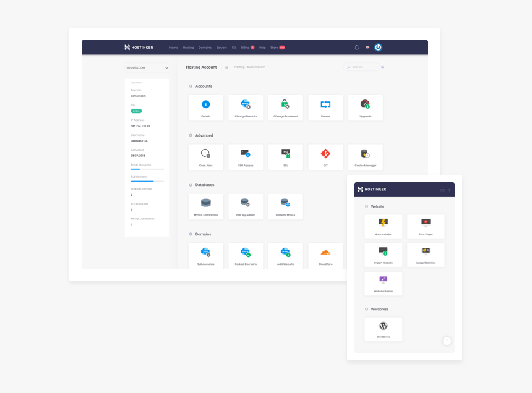Click the Hostinger logo in top navbar
The image size is (532, 393).
139,48
